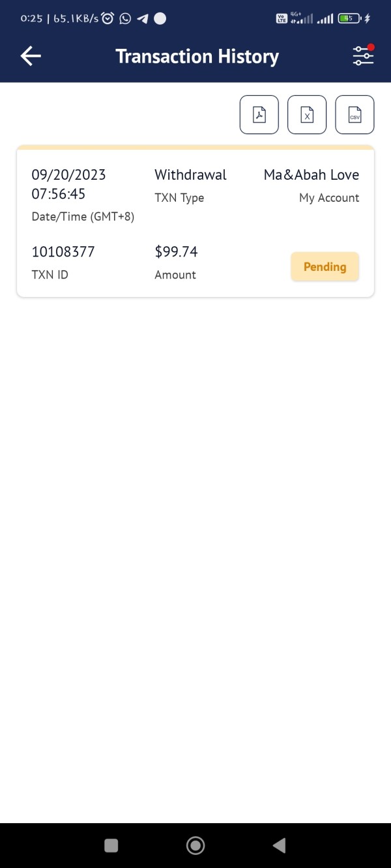Tap the Date/Time (GMT+8) label
Screen dimensions: 391x868
point(83,217)
